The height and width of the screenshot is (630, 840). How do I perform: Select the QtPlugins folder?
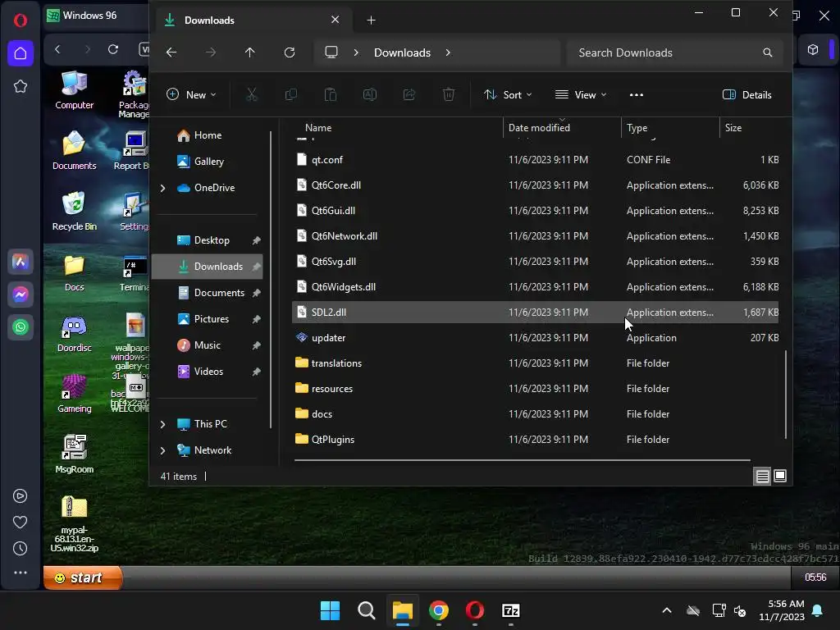[535, 440]
